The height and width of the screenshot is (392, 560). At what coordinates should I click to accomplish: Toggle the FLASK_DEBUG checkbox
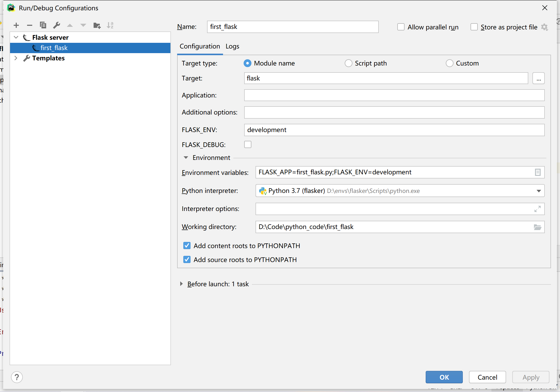click(248, 144)
